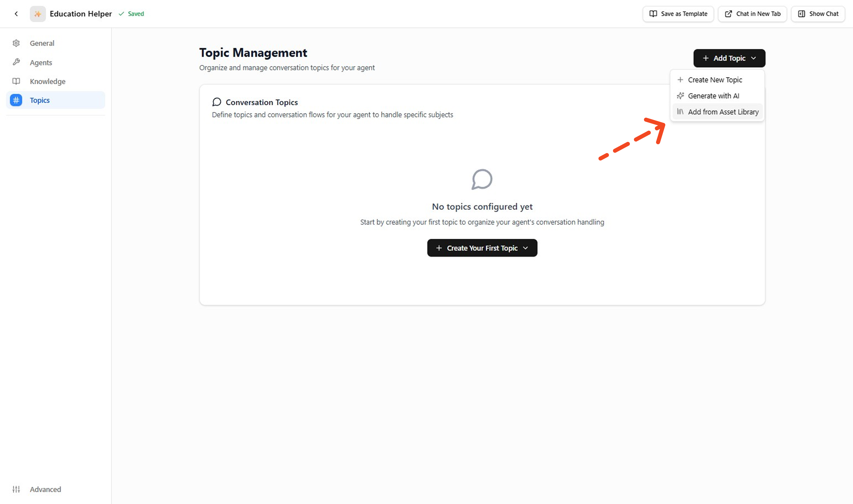The width and height of the screenshot is (853, 504).
Task: Click the Knowledge book icon
Action: click(16, 81)
